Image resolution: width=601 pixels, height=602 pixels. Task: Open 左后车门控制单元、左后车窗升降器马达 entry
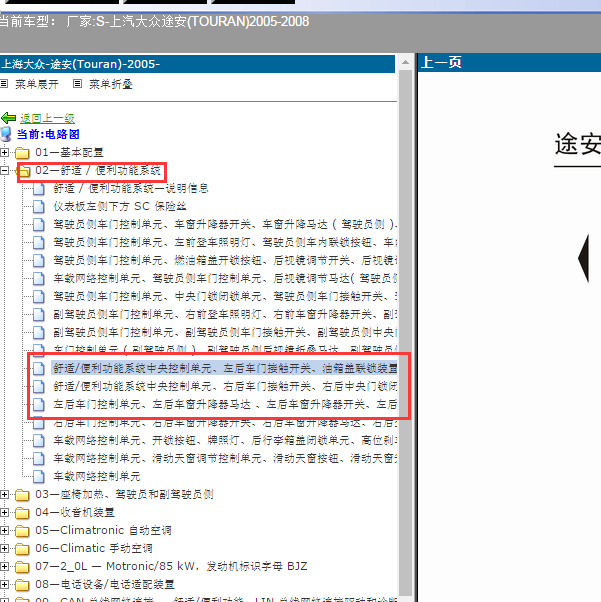225,404
